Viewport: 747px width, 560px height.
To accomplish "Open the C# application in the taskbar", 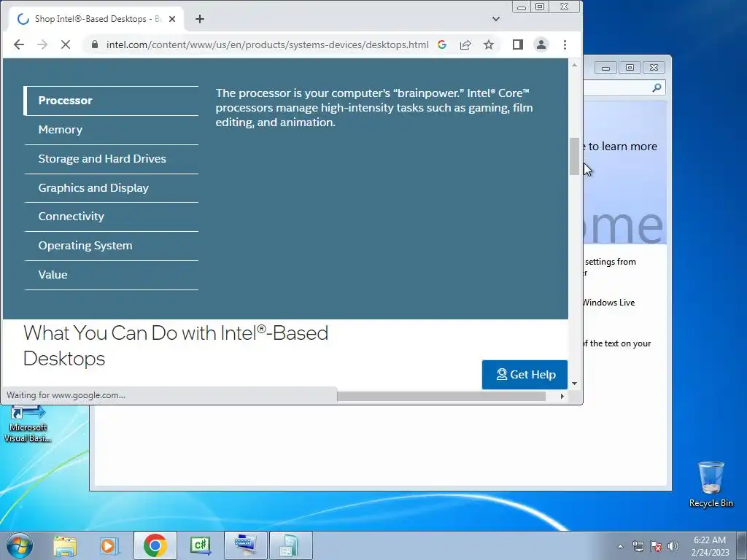I will pyautogui.click(x=201, y=545).
